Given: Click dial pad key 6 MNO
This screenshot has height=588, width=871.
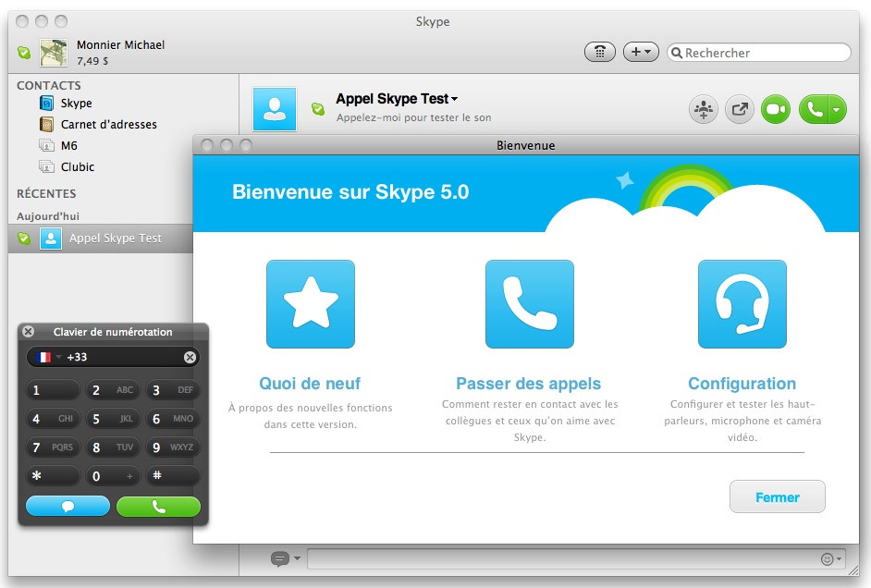Looking at the screenshot, I should (173, 419).
